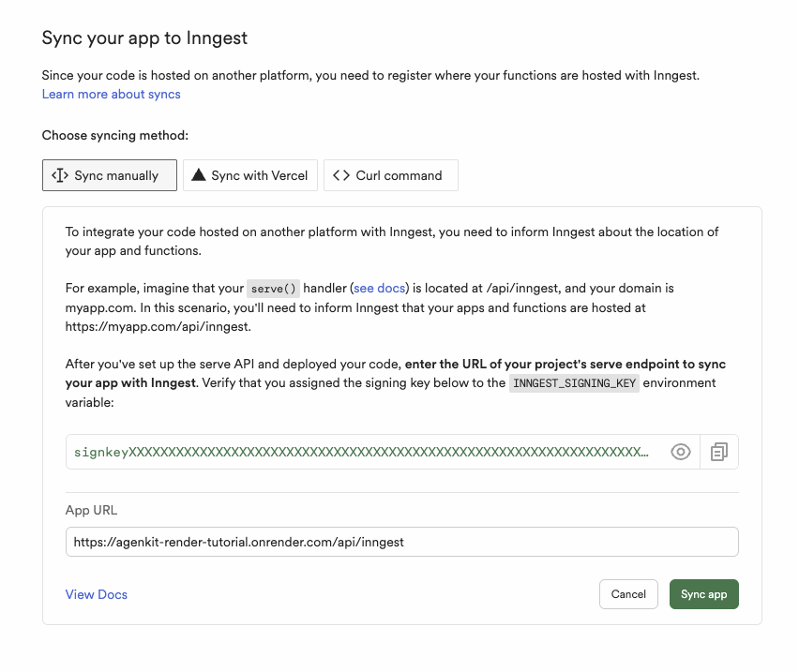This screenshot has height=672, width=799.
Task: Cancel the sync dialog
Action: pos(628,594)
